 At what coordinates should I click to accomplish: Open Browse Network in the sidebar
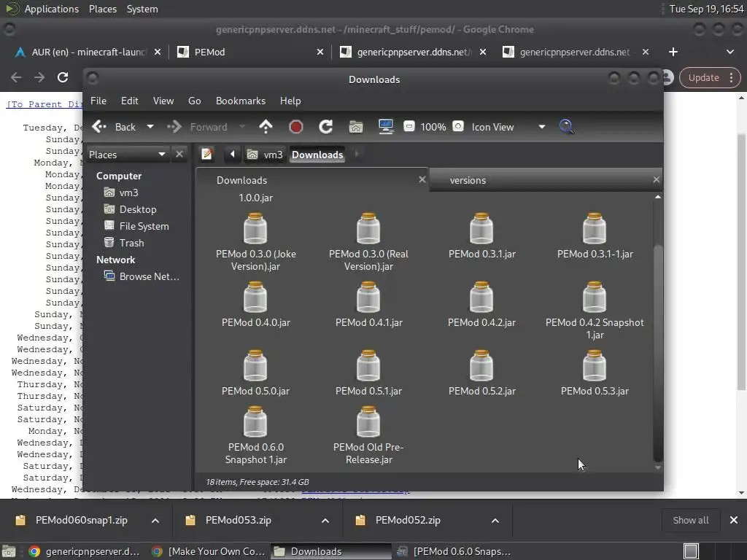click(x=149, y=276)
